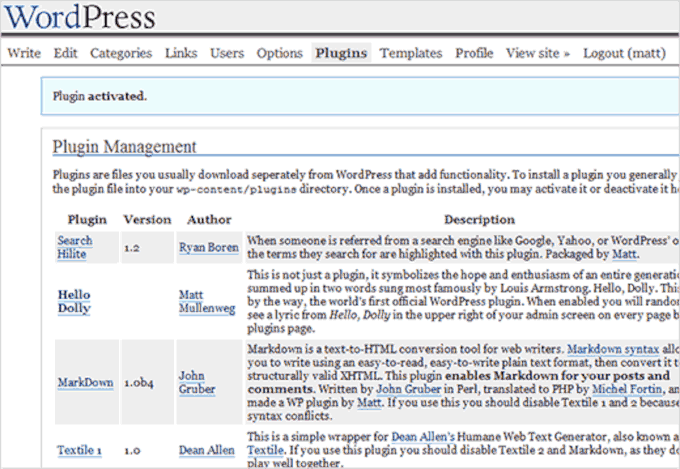Go to the Edit section
This screenshot has width=680, height=469.
(65, 53)
